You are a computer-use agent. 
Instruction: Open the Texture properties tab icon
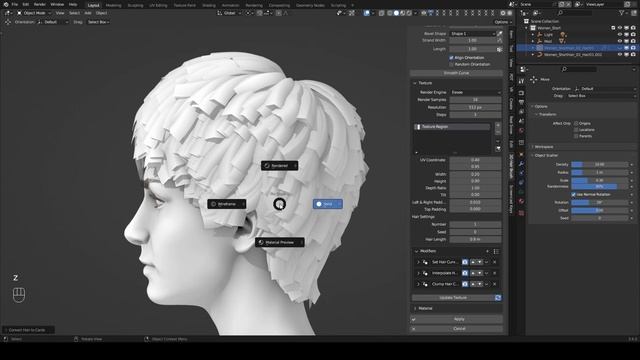click(x=521, y=213)
